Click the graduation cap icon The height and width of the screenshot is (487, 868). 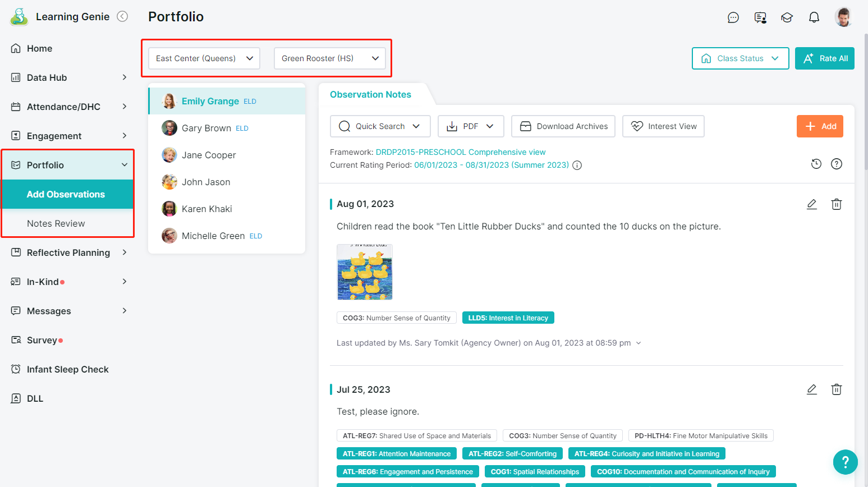(x=787, y=17)
